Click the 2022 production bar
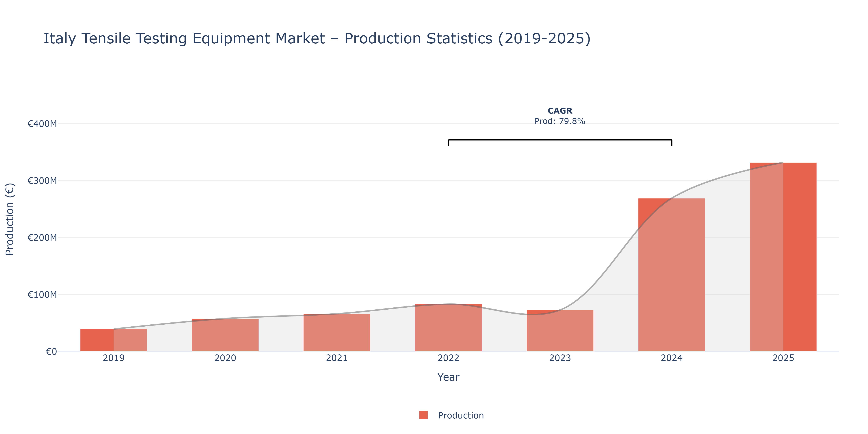Viewport: 868px width, 434px height. pos(448,328)
